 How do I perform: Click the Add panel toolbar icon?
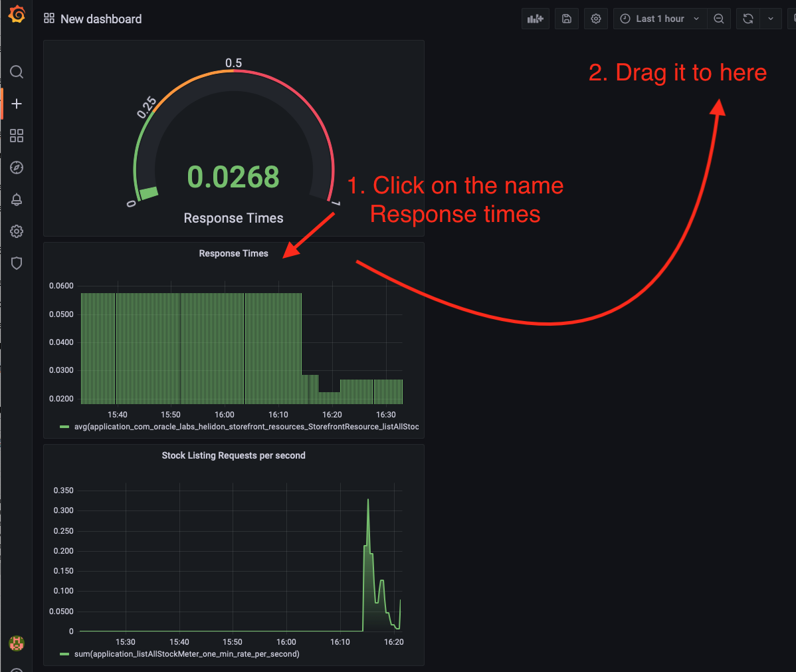tap(536, 19)
